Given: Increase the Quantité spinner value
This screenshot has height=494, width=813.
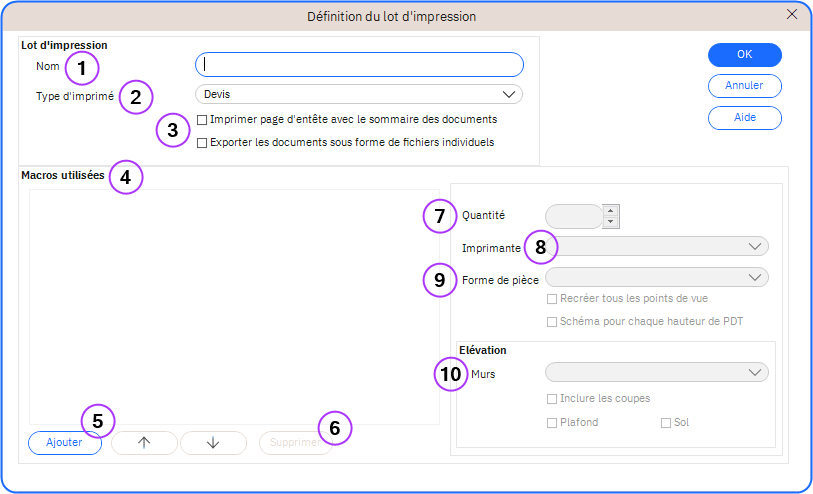Looking at the screenshot, I should point(612,210).
